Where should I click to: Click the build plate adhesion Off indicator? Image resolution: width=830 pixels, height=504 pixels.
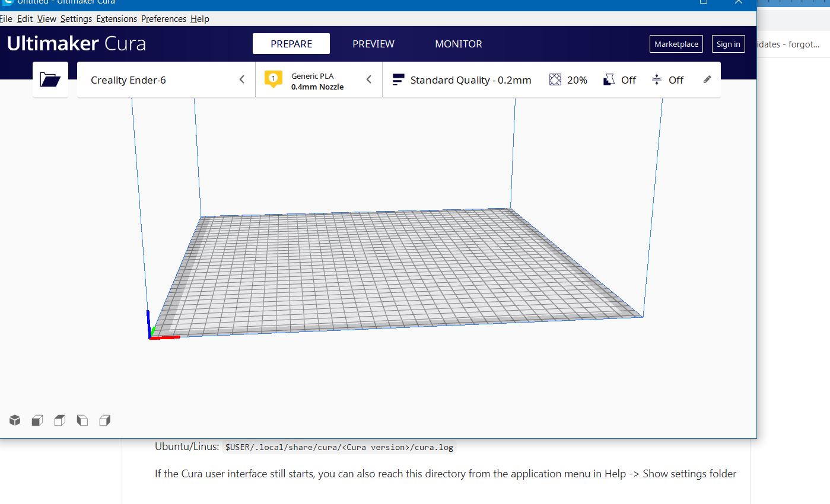668,79
